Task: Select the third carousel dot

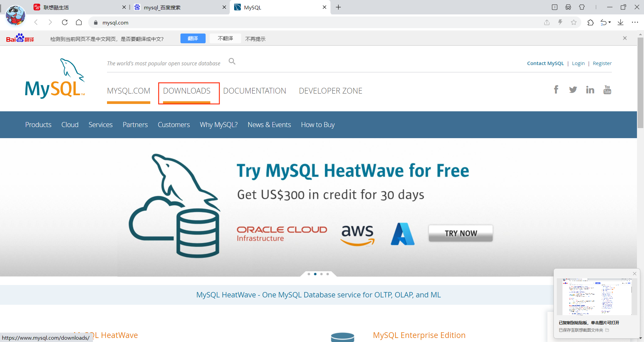Action: point(321,274)
